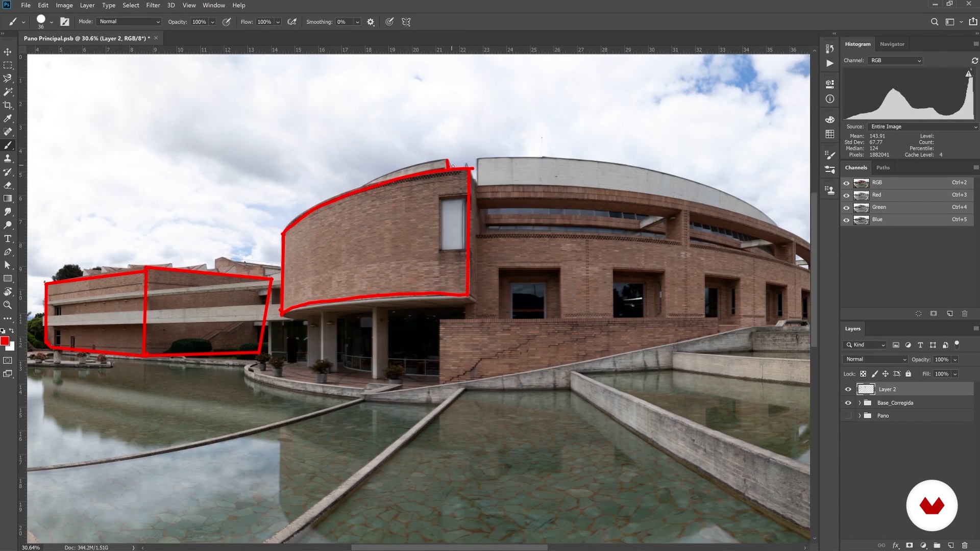Switch to the Navigator tab

tap(892, 44)
